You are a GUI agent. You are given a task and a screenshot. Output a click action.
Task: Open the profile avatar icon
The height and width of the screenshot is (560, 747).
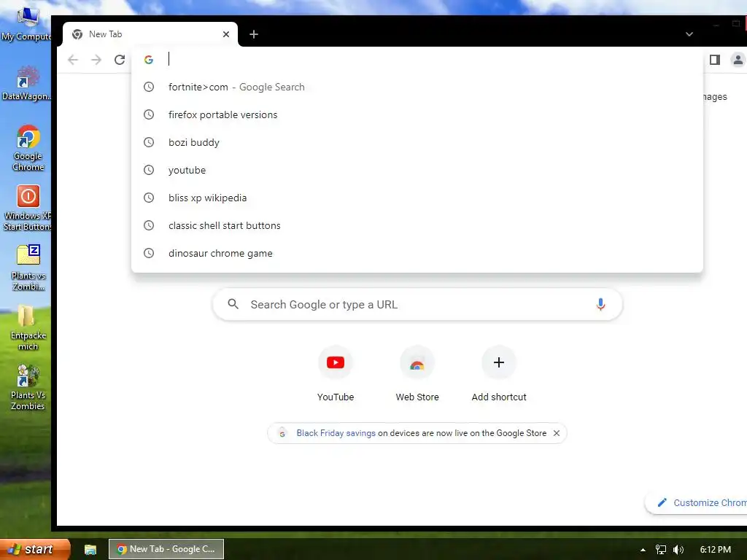[x=738, y=60]
